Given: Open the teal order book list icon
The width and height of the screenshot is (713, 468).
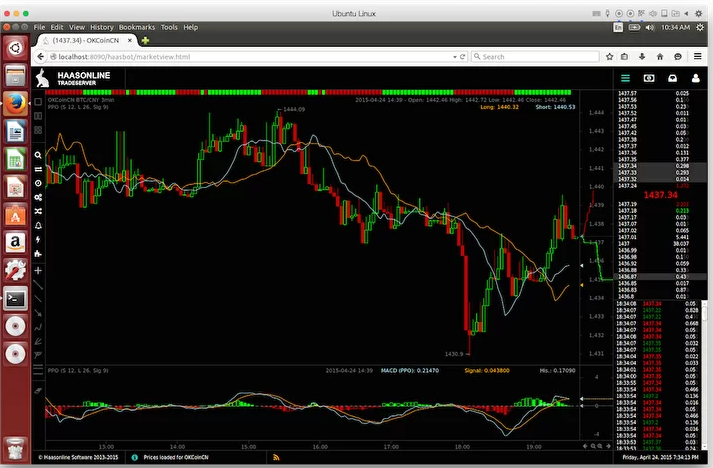Looking at the screenshot, I should (626, 78).
